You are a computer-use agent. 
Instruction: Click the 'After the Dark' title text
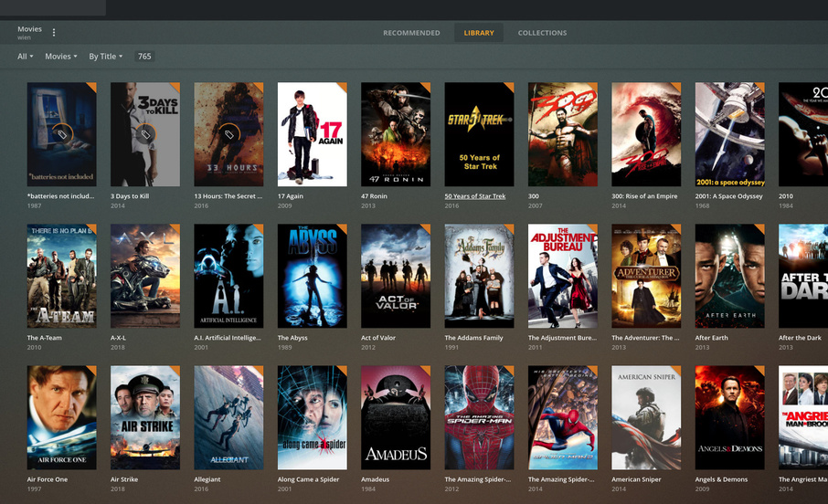(x=800, y=338)
